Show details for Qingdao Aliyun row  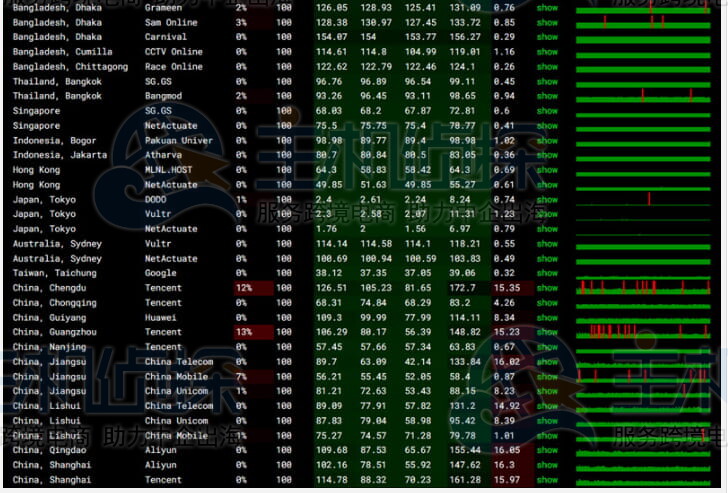[547, 450]
